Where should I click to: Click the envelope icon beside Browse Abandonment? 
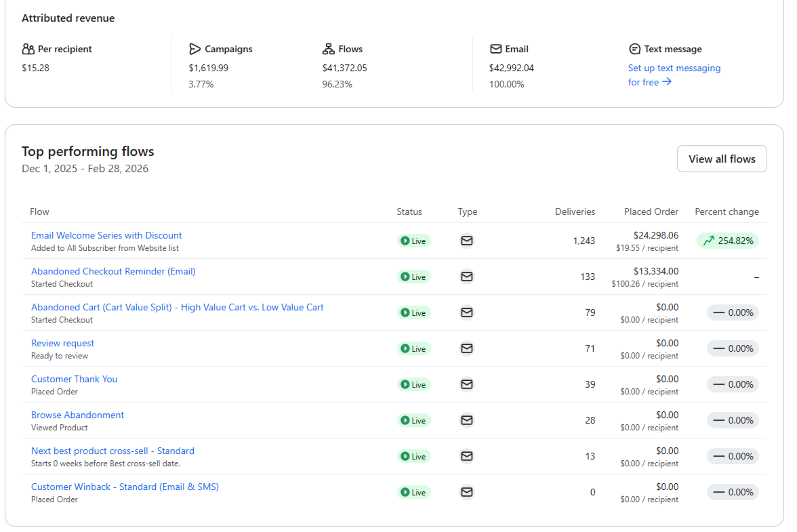[x=466, y=420]
